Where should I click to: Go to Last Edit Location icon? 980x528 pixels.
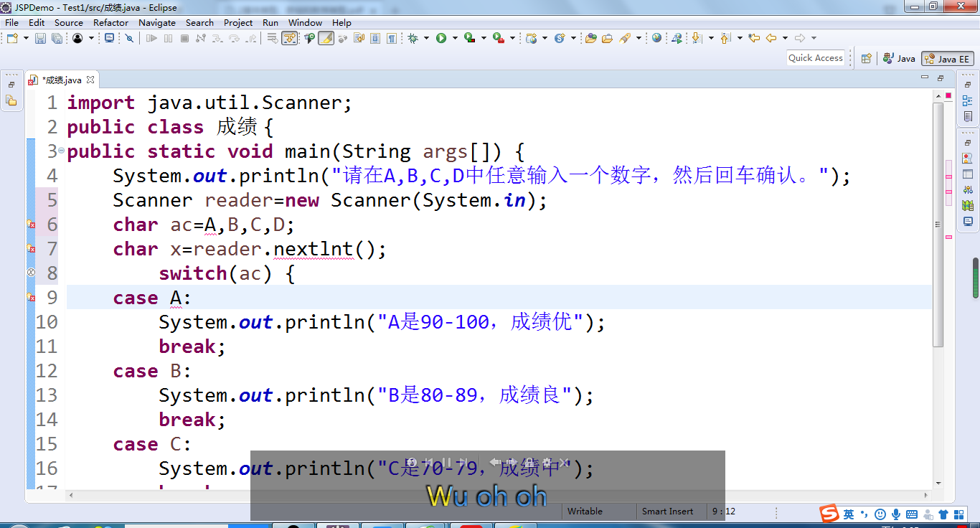point(754,38)
